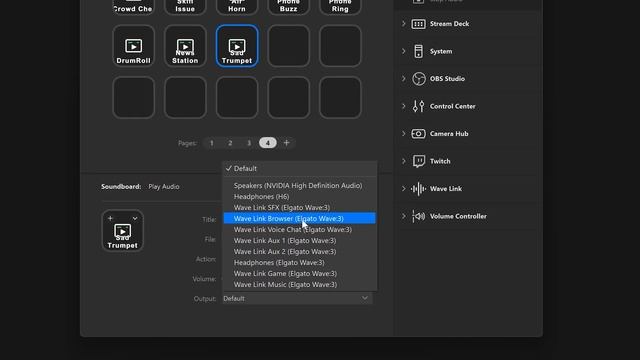Select the News Station soundboard key

(185, 46)
